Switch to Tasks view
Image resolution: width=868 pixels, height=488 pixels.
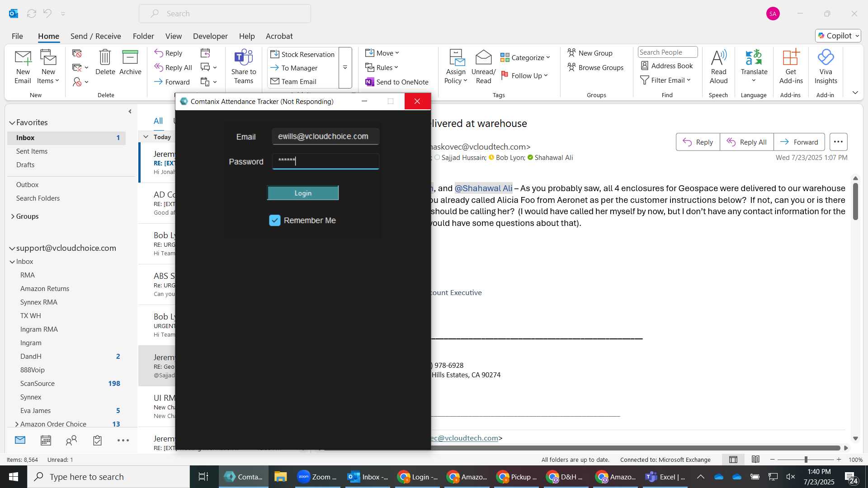click(97, 441)
